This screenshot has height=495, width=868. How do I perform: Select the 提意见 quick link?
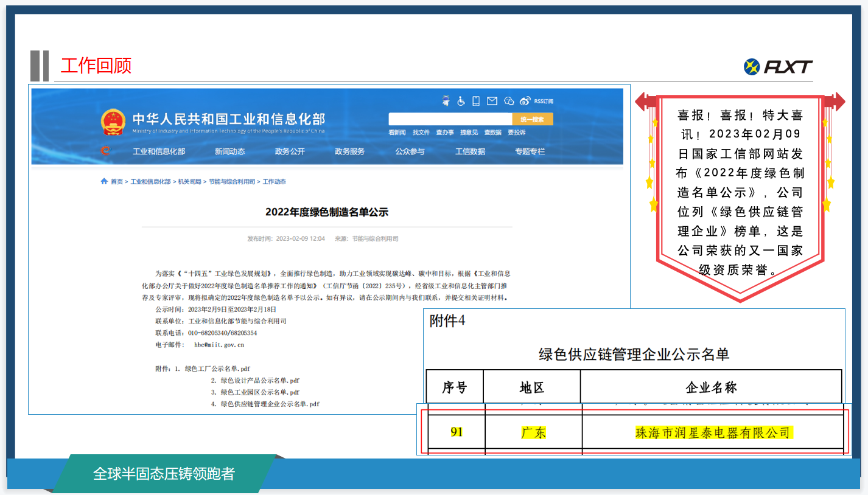pyautogui.click(x=469, y=133)
